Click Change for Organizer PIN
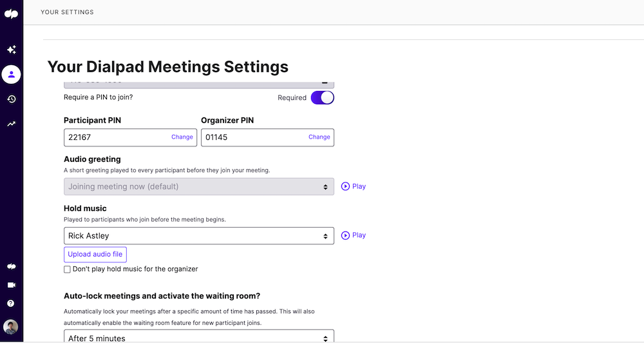The height and width of the screenshot is (343, 644). pyautogui.click(x=319, y=137)
